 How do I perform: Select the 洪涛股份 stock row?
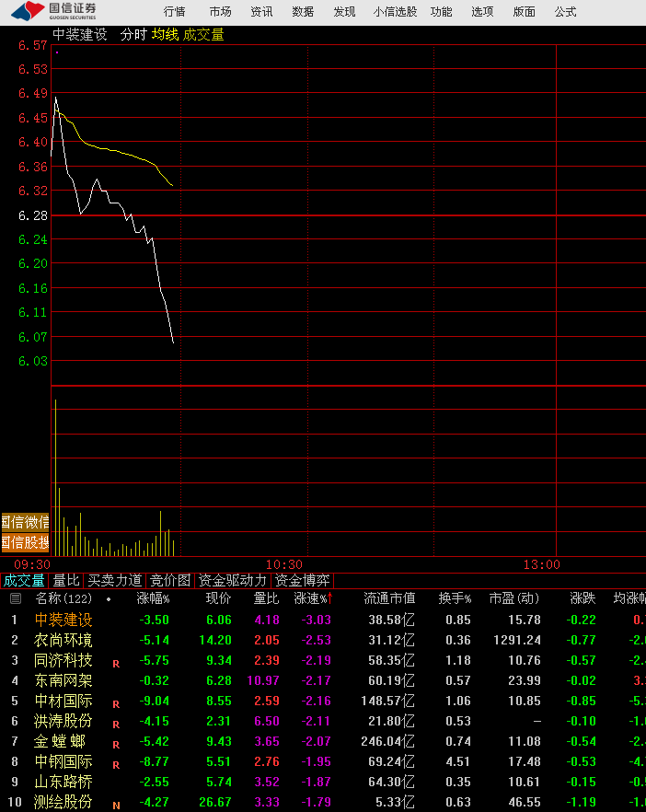click(323, 721)
